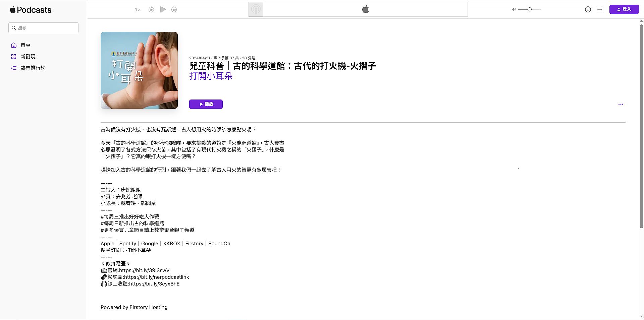Viewport: 644px width, 320px height.
Task: Open 熱門排行榜 in sidebar
Action: pos(33,68)
